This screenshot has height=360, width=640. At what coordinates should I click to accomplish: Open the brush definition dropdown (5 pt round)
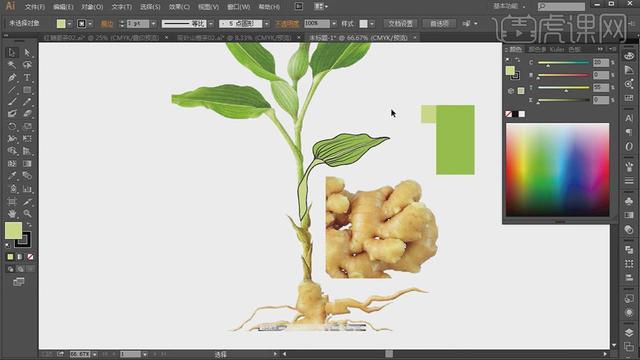[266, 24]
